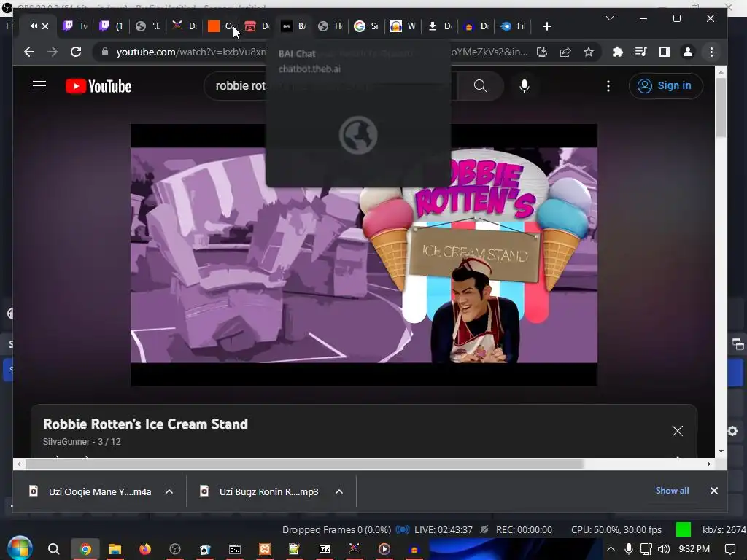Switch to the BAI Chat tab

[x=294, y=26]
